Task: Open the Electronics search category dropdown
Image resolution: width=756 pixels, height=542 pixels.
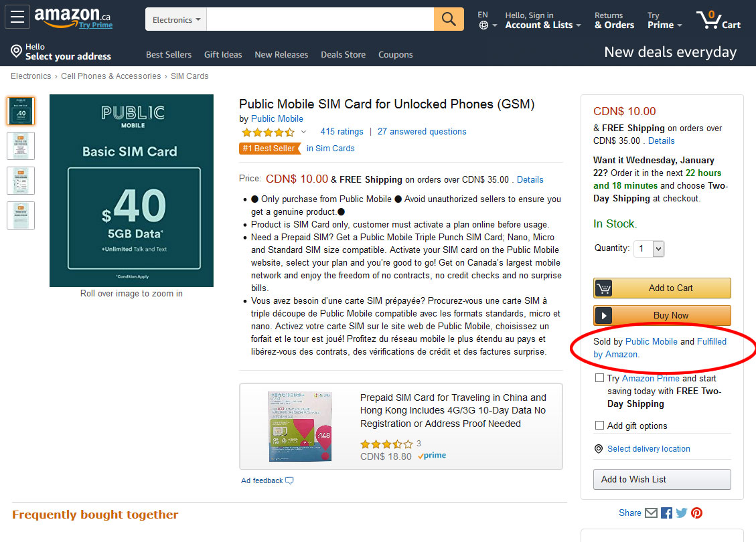Action: click(175, 19)
